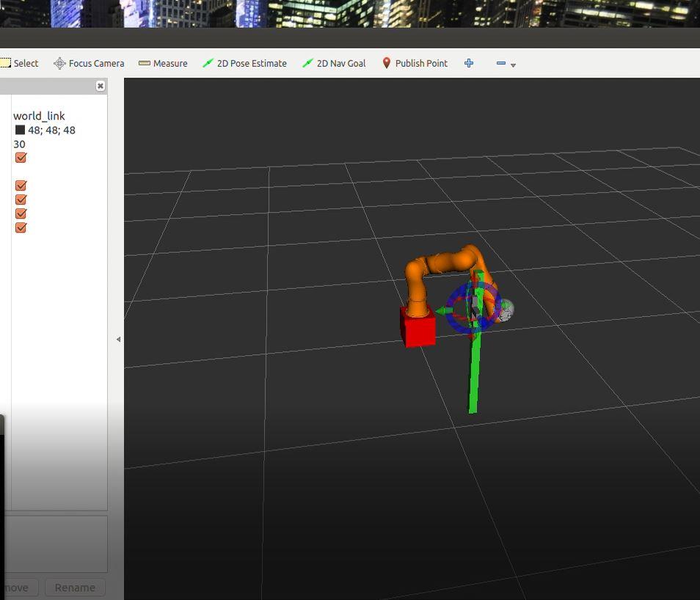Edit the world_link fixed frame field
Image resolution: width=700 pixels, height=600 pixels.
pyautogui.click(x=40, y=116)
